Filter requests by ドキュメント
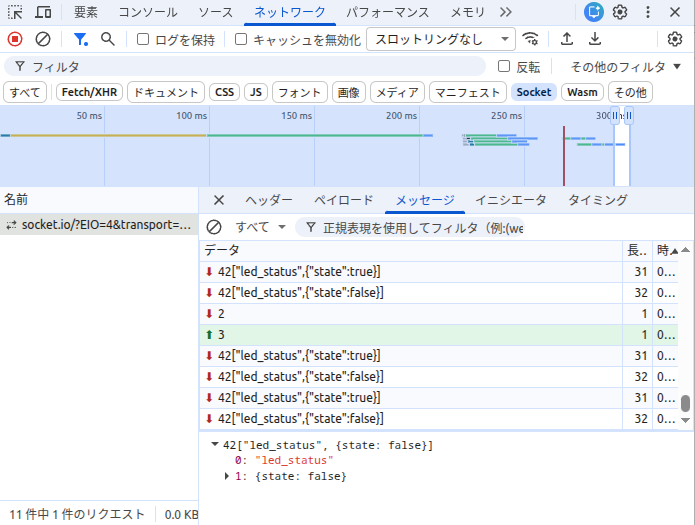The image size is (695, 525). click(166, 92)
